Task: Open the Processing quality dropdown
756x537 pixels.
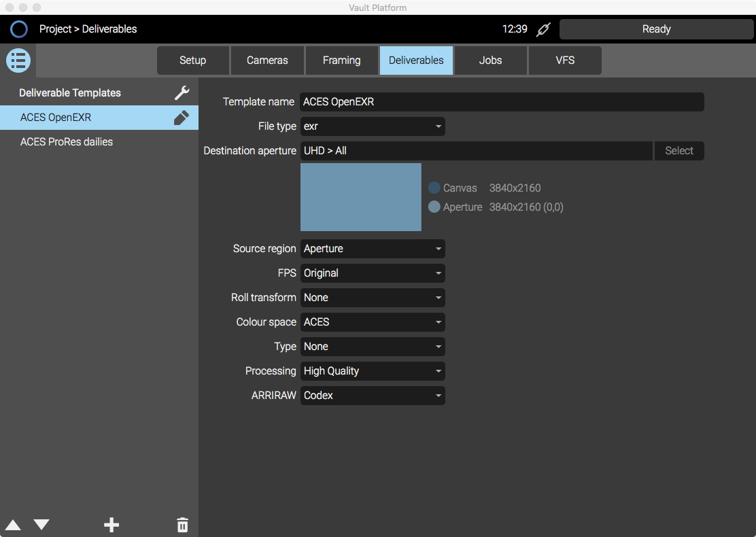Action: (x=373, y=371)
